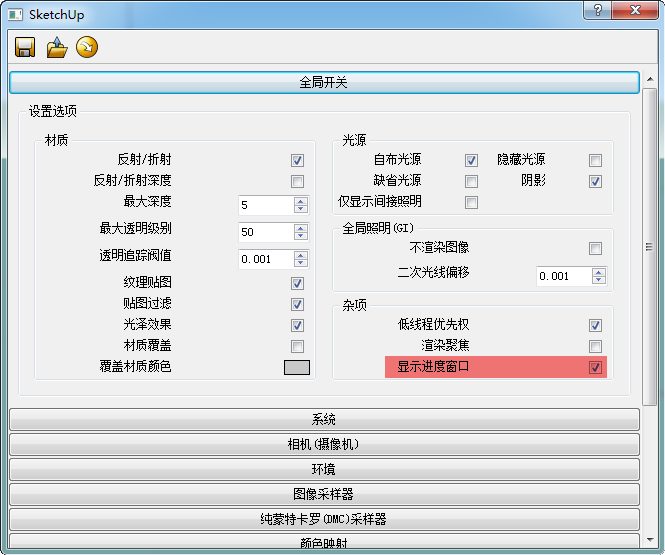
Task: Decrease 最大深度 with the down arrow
Action: click(301, 209)
